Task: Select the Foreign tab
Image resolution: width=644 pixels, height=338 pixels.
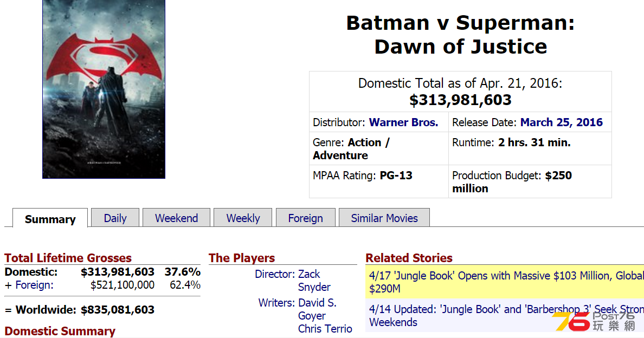Action: [306, 218]
